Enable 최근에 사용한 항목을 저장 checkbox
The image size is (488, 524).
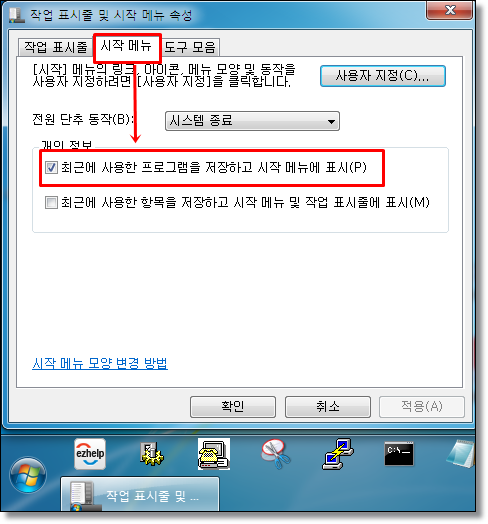point(51,202)
